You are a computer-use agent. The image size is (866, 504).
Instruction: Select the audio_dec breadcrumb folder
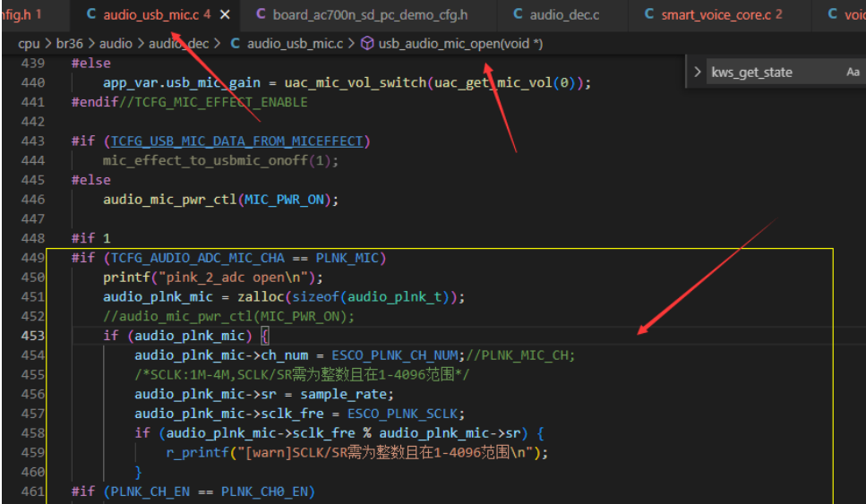click(178, 44)
